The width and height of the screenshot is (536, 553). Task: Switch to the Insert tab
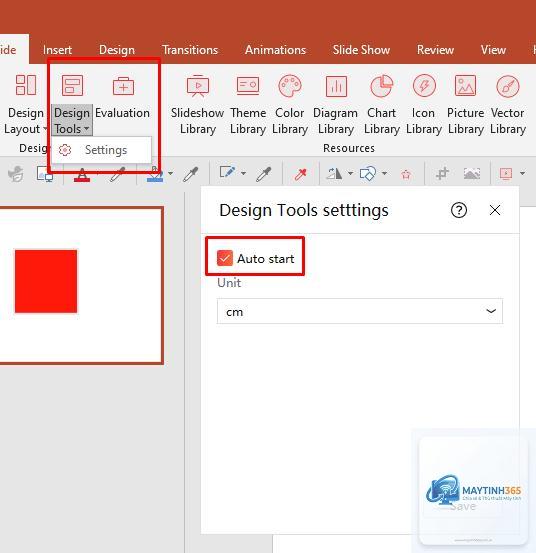click(57, 50)
